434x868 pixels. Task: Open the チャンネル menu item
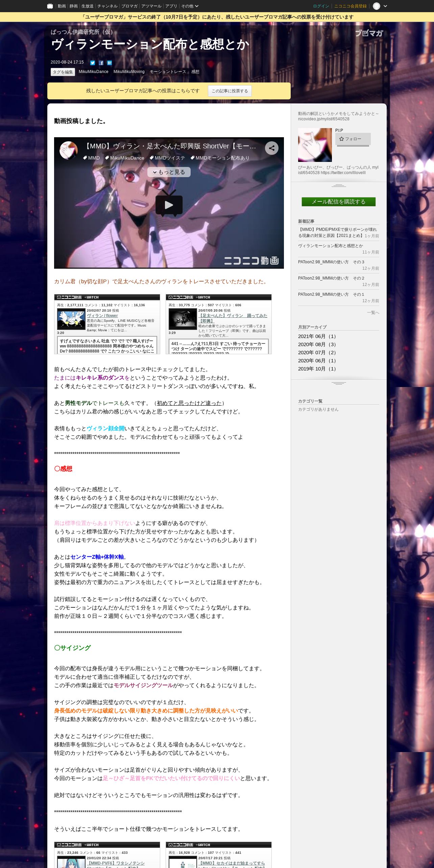pos(107,6)
